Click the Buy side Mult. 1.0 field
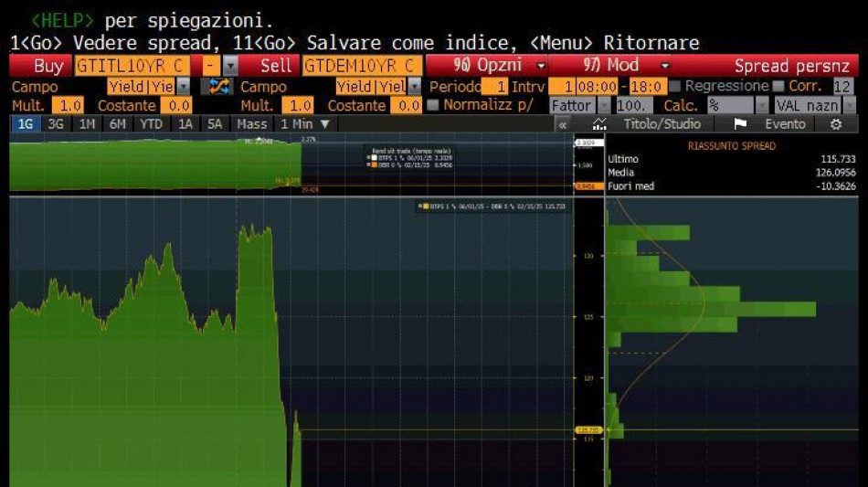The image size is (868, 487). (68, 105)
